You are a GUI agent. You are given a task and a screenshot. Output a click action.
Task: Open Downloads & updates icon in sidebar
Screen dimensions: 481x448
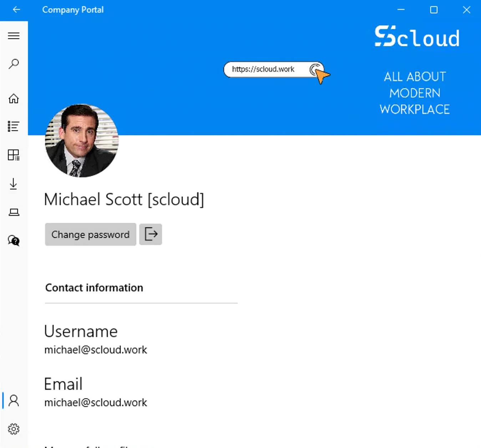coord(14,184)
